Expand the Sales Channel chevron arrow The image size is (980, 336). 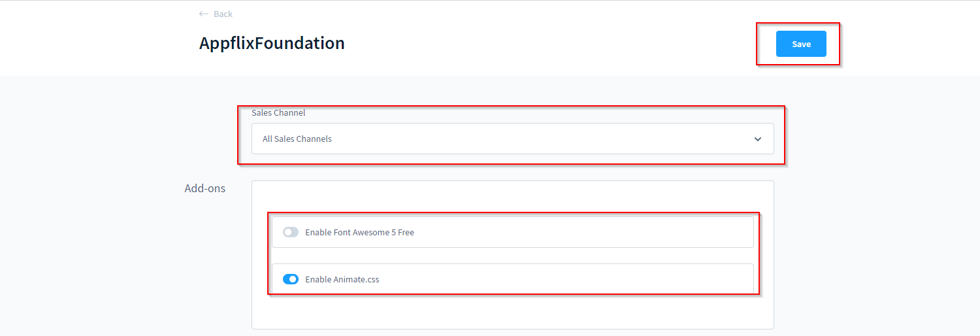point(758,139)
